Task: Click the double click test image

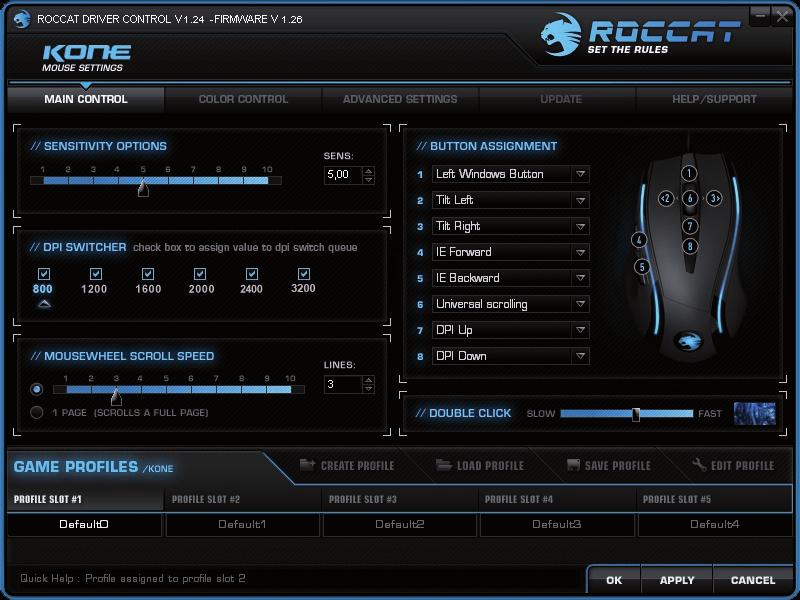Action: coord(755,413)
